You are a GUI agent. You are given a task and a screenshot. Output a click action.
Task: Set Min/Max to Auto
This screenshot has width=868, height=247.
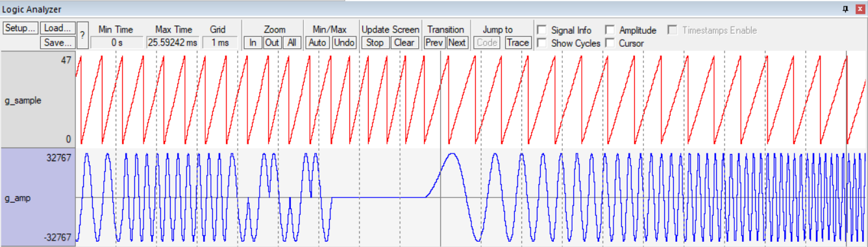(318, 43)
